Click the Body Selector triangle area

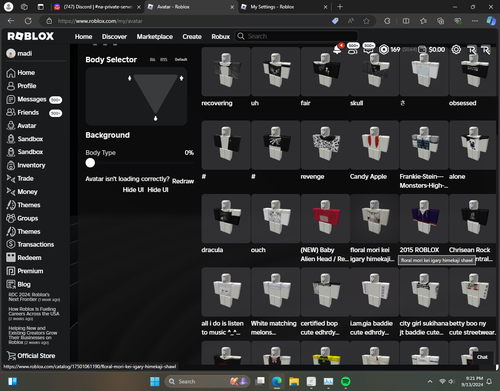coord(155,93)
